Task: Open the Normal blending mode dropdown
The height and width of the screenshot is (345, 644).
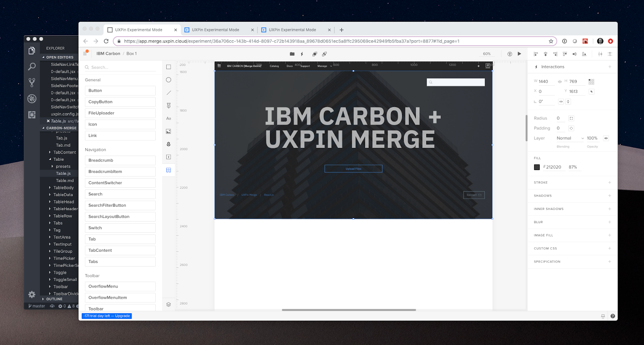Action: pos(570,138)
